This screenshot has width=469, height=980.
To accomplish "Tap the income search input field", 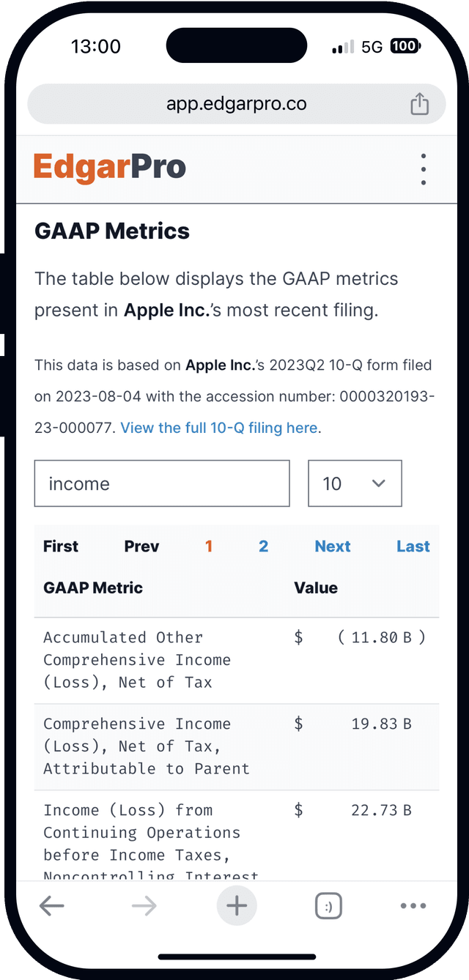I will click(x=161, y=483).
